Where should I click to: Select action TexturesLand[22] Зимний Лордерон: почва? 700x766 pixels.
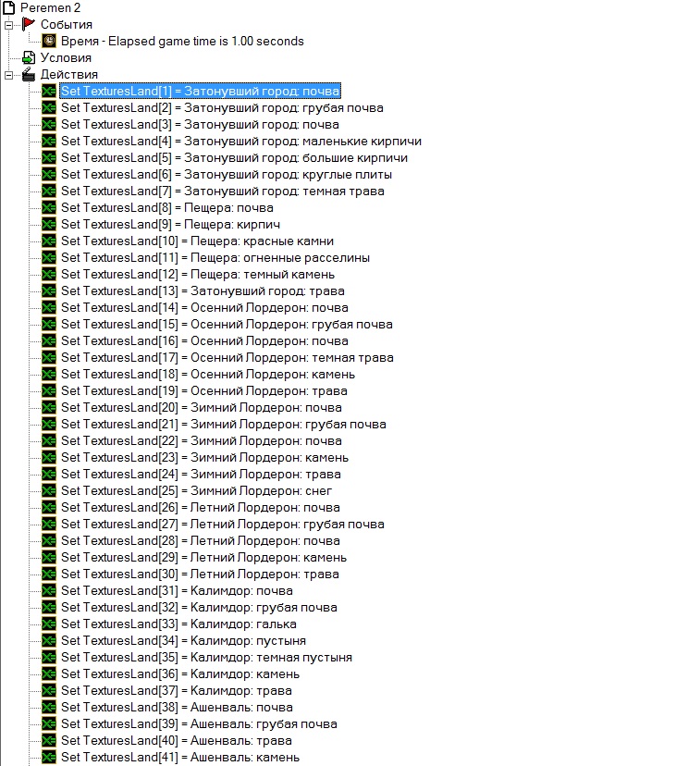202,440
